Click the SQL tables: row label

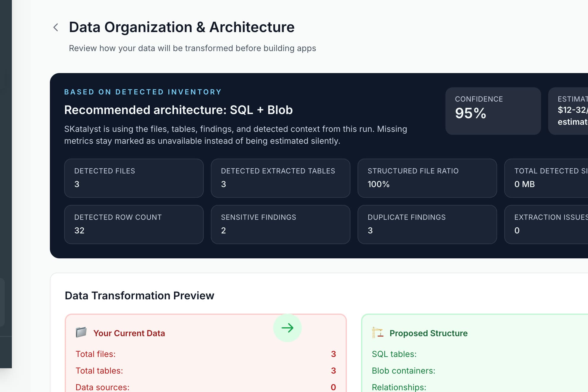[394, 354]
